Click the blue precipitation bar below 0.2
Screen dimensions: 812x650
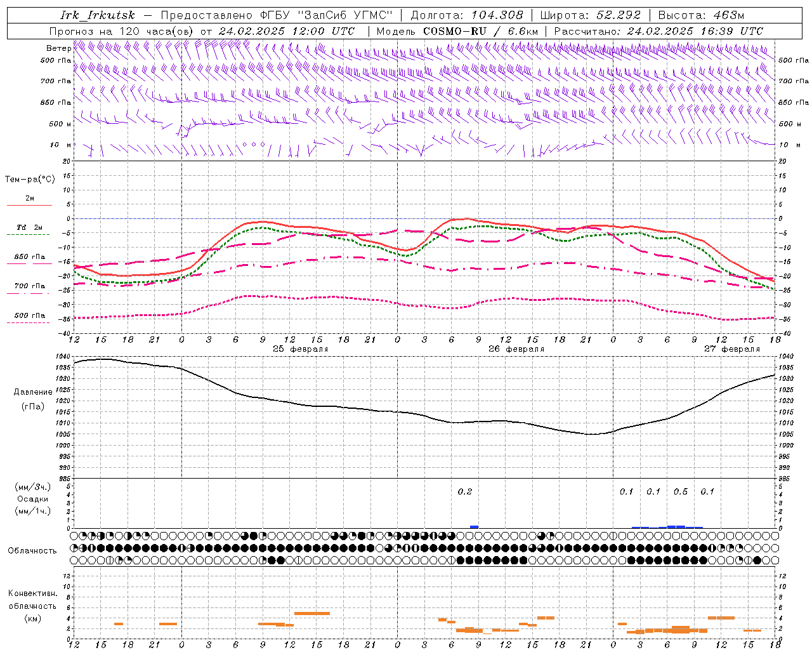(474, 527)
